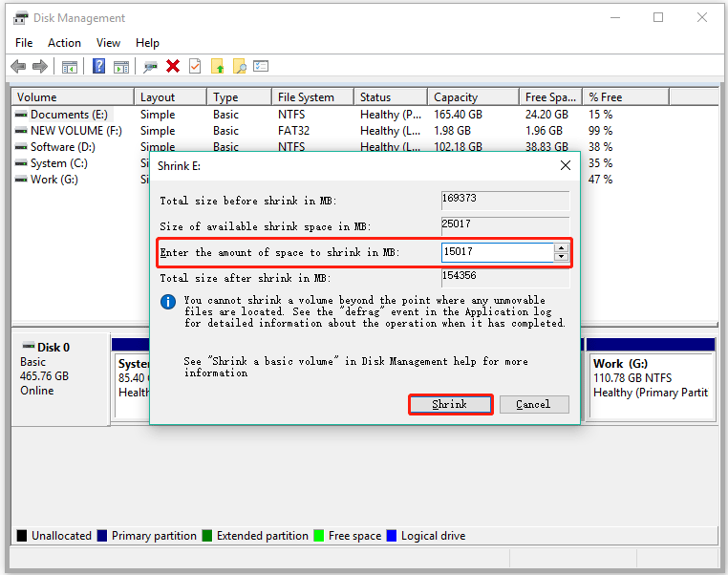Click the Disk Management title bar app icon

(20, 18)
